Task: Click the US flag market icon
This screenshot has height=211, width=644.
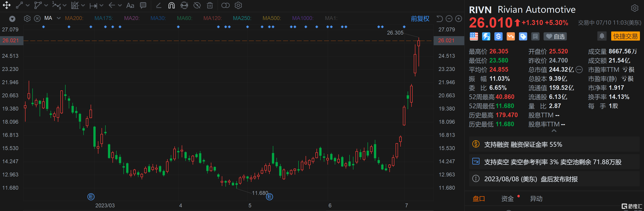Action: coord(473,36)
